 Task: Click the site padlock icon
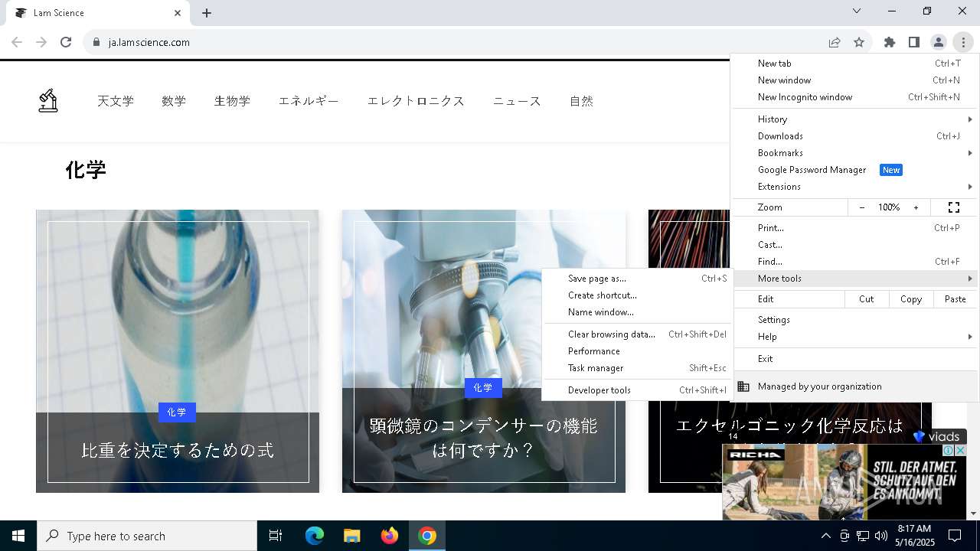pos(96,42)
